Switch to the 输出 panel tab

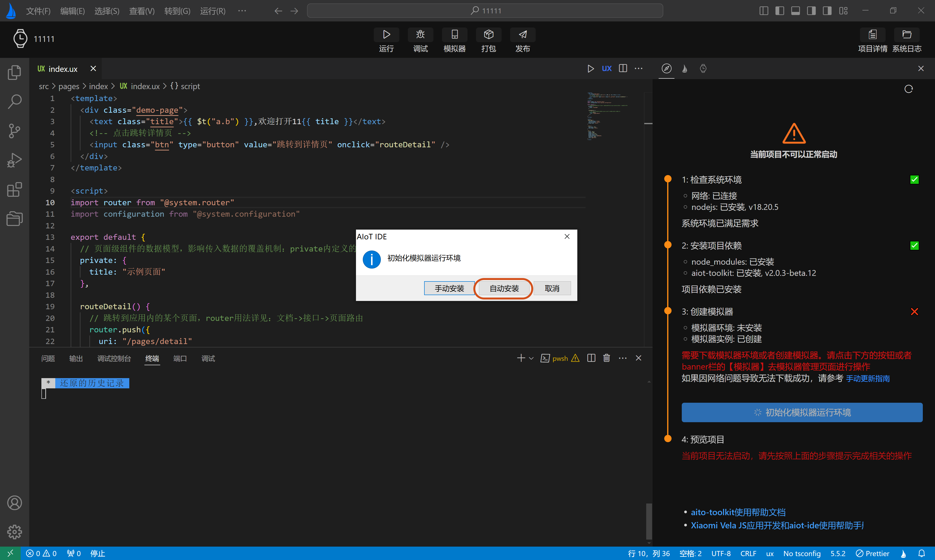click(76, 358)
